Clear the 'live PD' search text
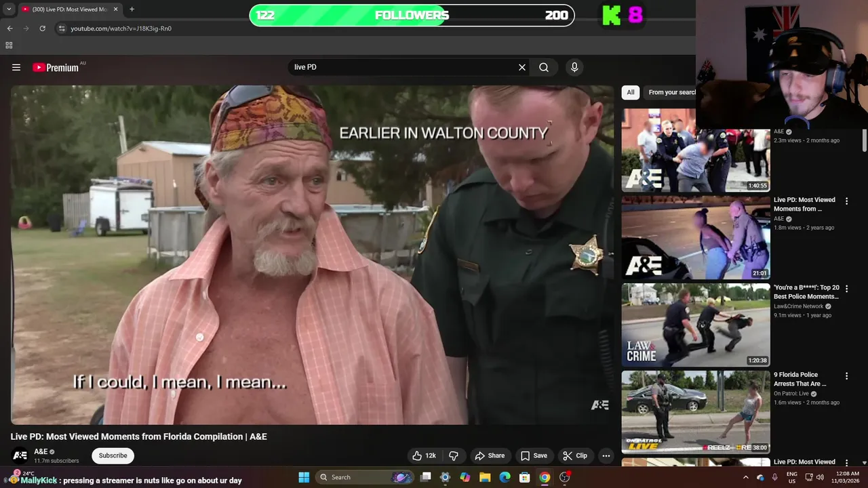The image size is (868, 488). (x=522, y=67)
